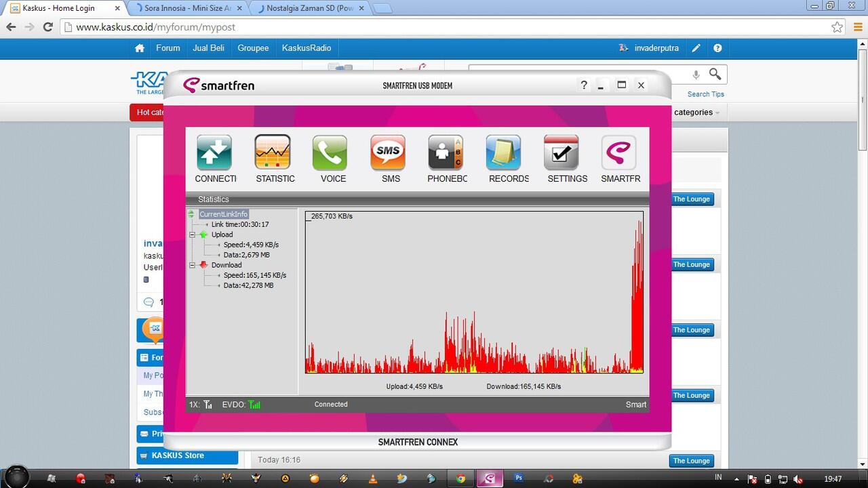Open VLC from the taskbar

[x=372, y=478]
